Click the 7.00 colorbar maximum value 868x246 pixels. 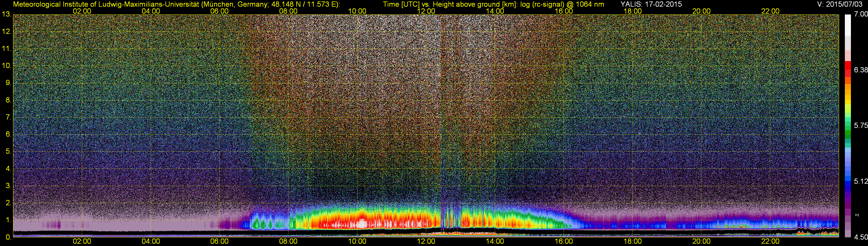(x=860, y=14)
